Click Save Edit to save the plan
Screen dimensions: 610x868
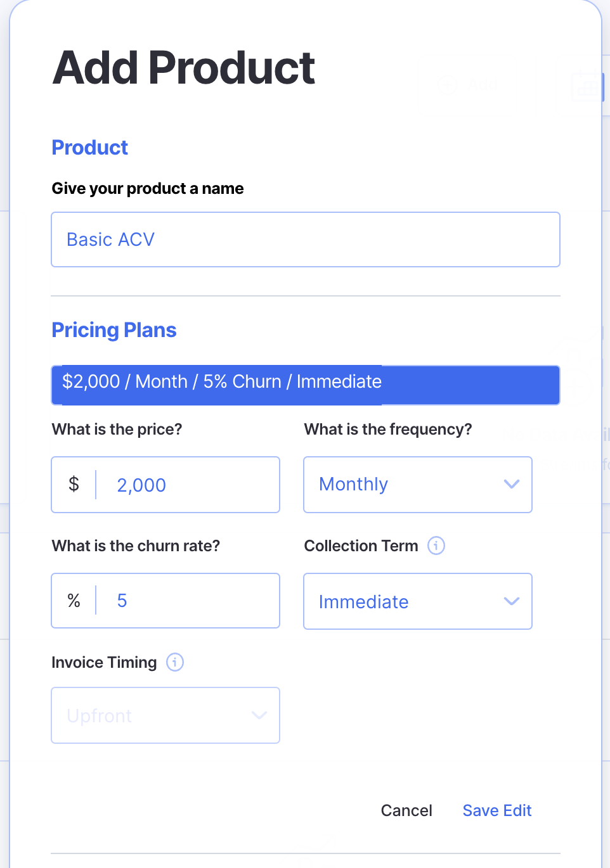pyautogui.click(x=497, y=810)
